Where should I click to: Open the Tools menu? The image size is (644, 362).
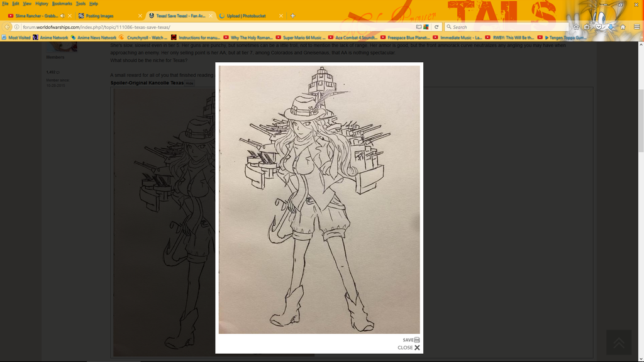point(80,4)
